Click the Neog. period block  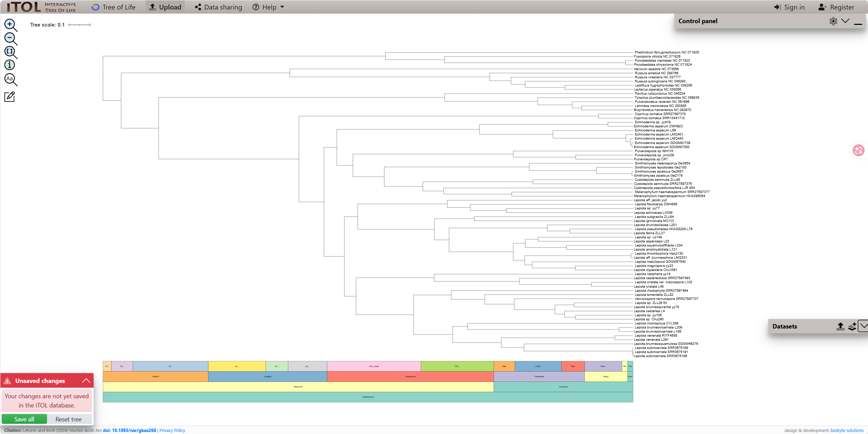[606, 376]
